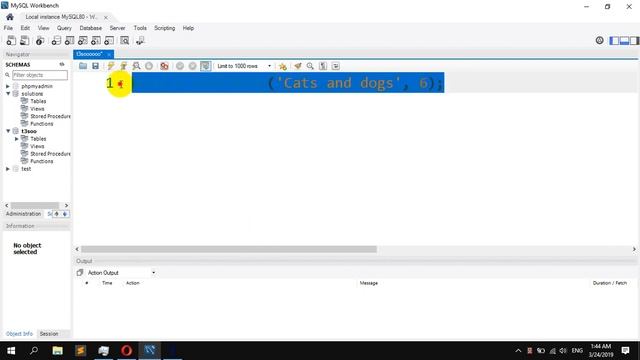
Task: Create a new stored procedure icon
Action: (x=96, y=40)
